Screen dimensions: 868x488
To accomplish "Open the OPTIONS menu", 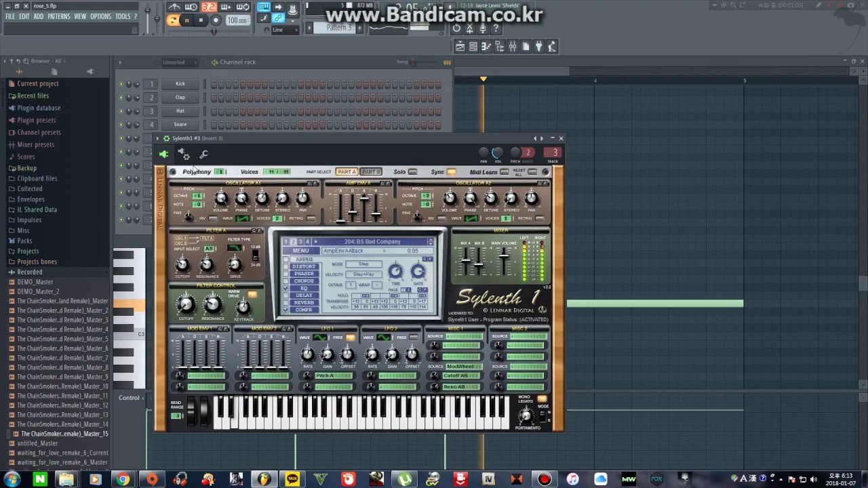I will tap(100, 16).
